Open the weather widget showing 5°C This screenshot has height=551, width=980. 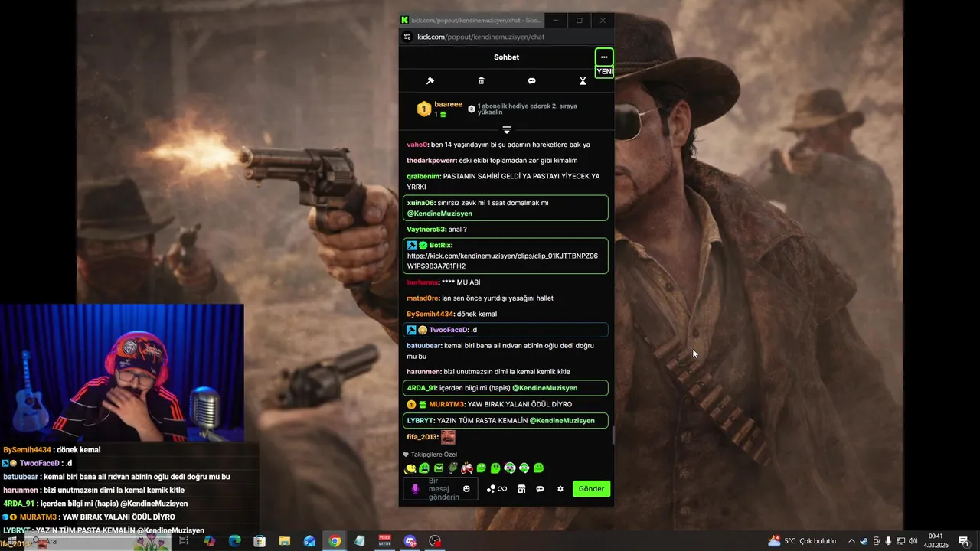pyautogui.click(x=802, y=541)
